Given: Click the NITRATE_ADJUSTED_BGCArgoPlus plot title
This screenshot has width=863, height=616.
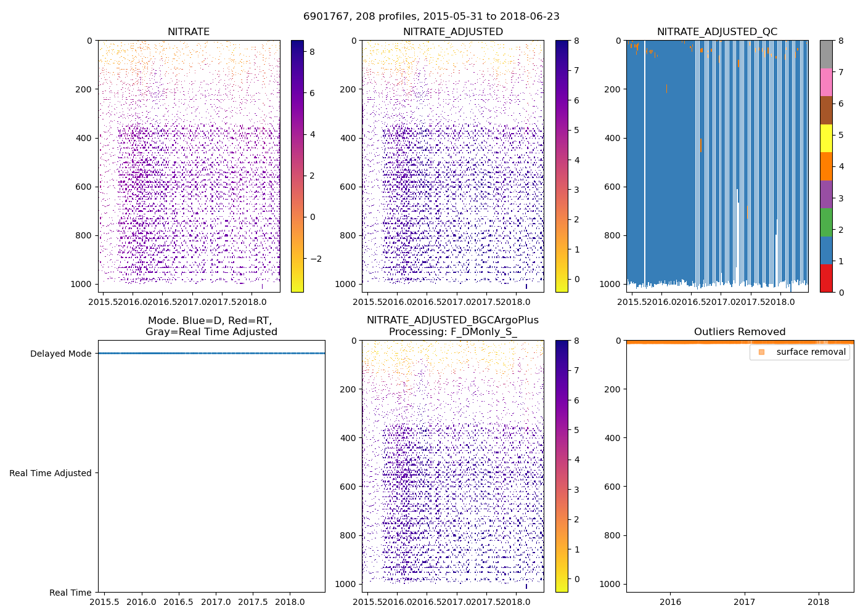Looking at the screenshot, I should pos(452,326).
